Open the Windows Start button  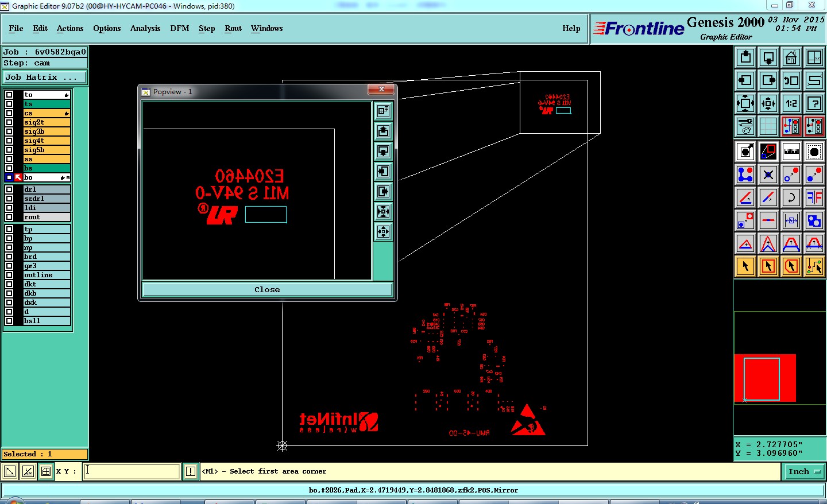14,501
